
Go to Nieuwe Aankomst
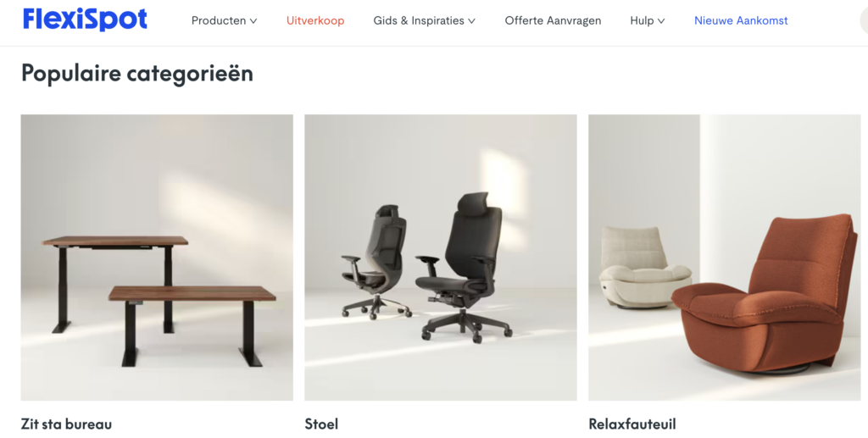tap(741, 20)
